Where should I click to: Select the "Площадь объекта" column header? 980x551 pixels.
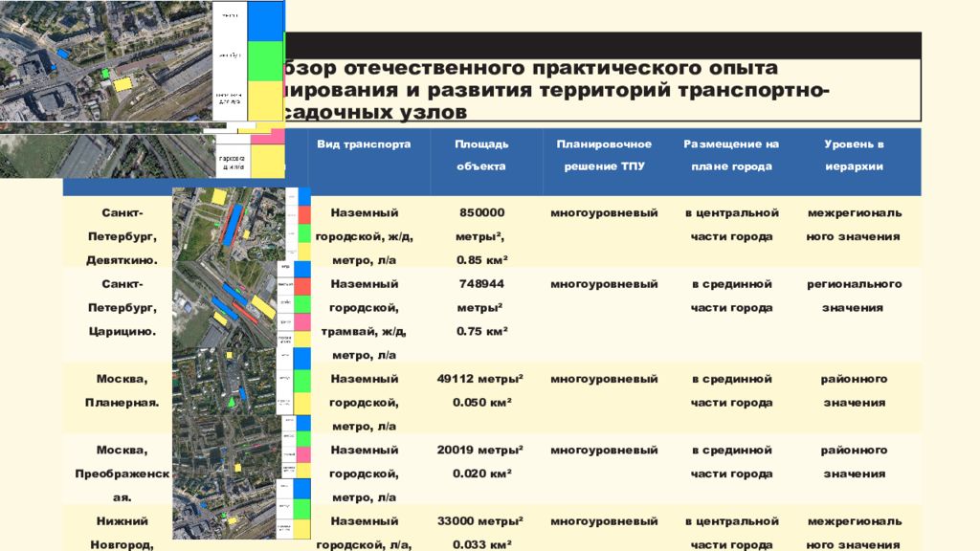pos(481,155)
